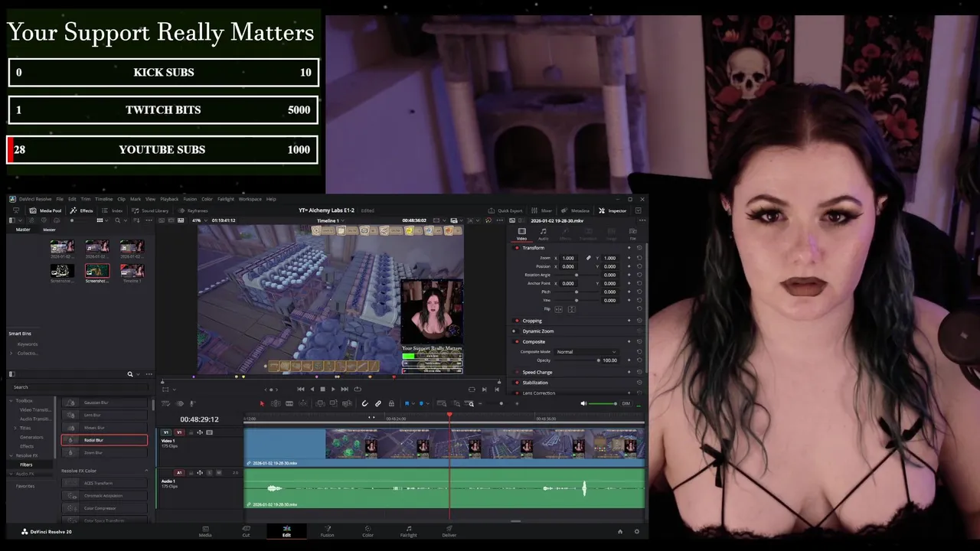Toggle the Cropping section enable dot
This screenshot has height=551, width=980.
tap(517, 321)
